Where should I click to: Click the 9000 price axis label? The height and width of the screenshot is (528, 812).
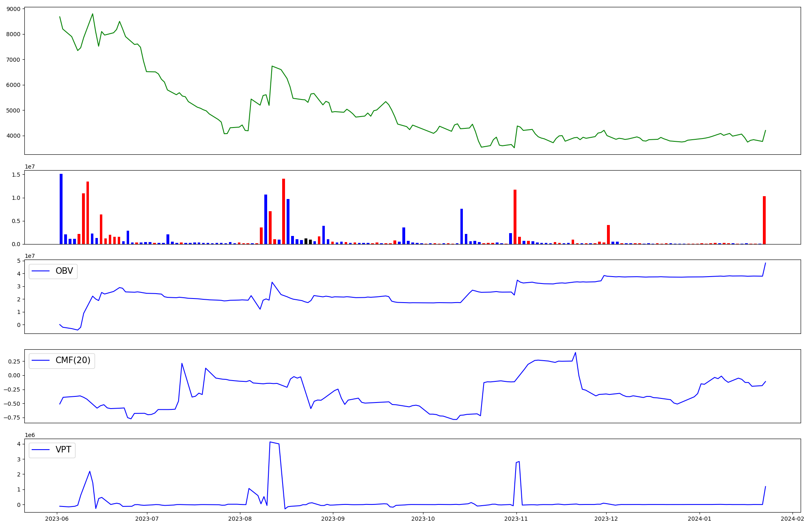13,9
